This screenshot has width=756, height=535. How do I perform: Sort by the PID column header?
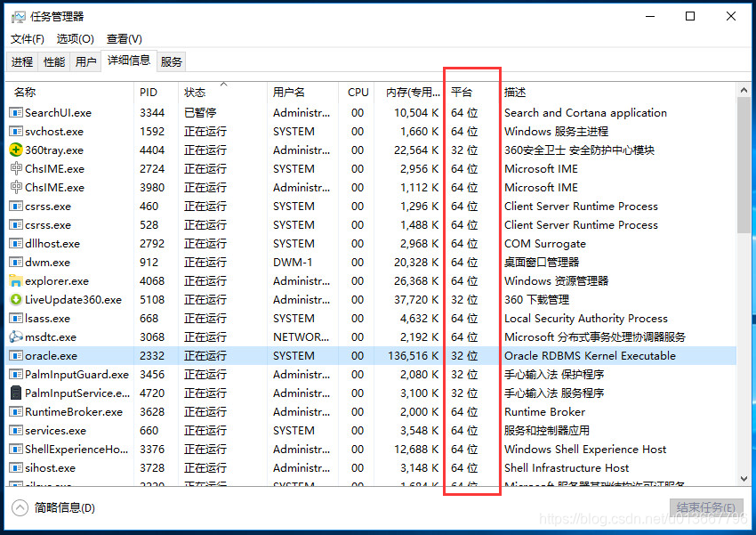click(x=156, y=93)
